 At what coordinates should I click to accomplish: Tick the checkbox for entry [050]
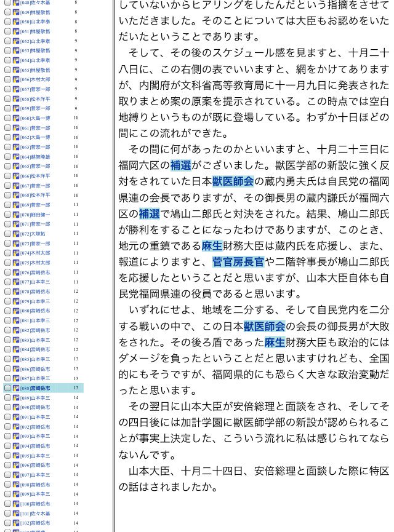click(7, 22)
